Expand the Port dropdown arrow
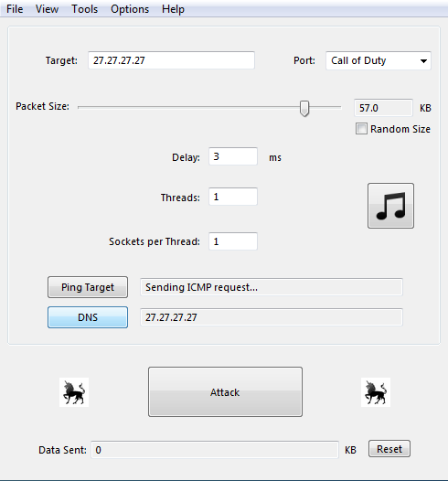 point(423,60)
